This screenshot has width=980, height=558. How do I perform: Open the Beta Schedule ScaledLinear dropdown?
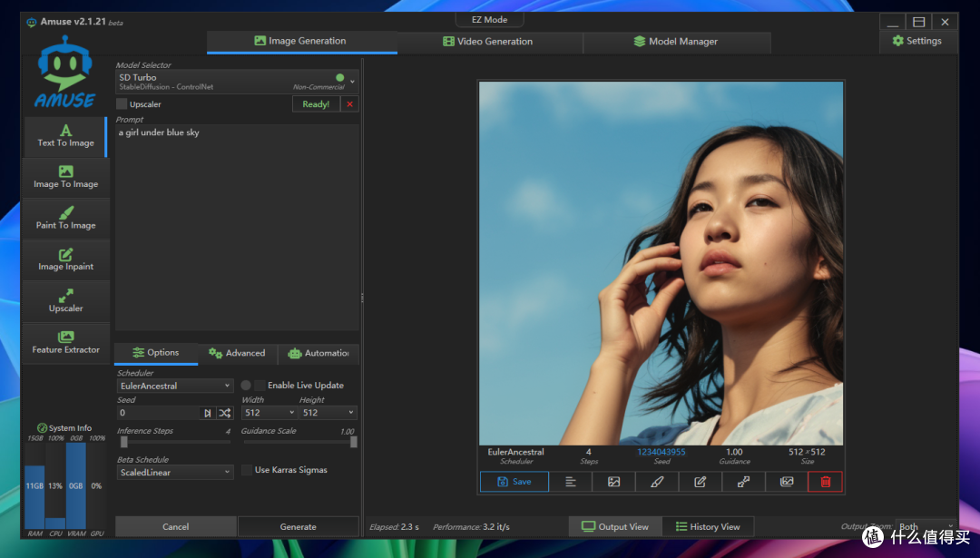(174, 473)
